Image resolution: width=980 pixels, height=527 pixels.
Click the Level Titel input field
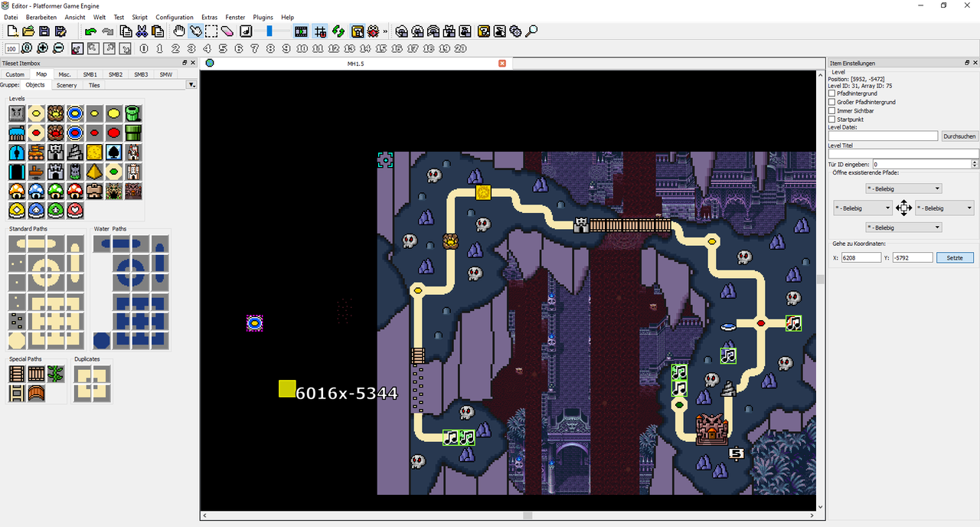coord(903,154)
